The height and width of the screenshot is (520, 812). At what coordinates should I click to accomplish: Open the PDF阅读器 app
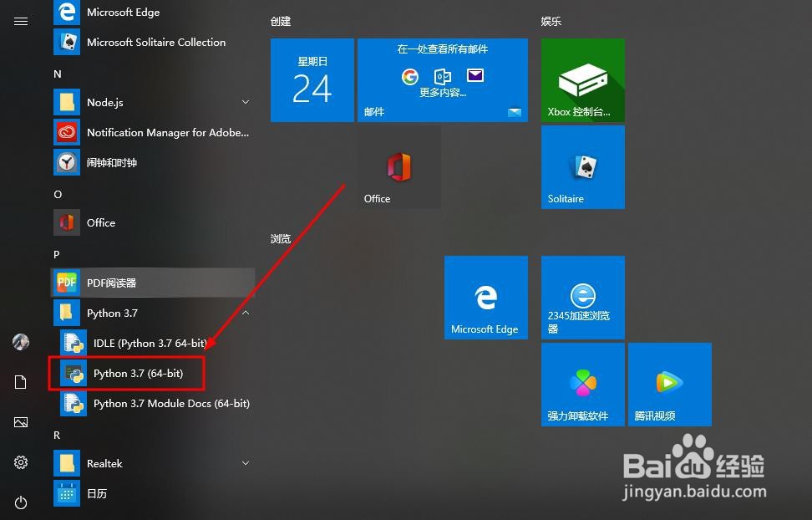point(155,283)
